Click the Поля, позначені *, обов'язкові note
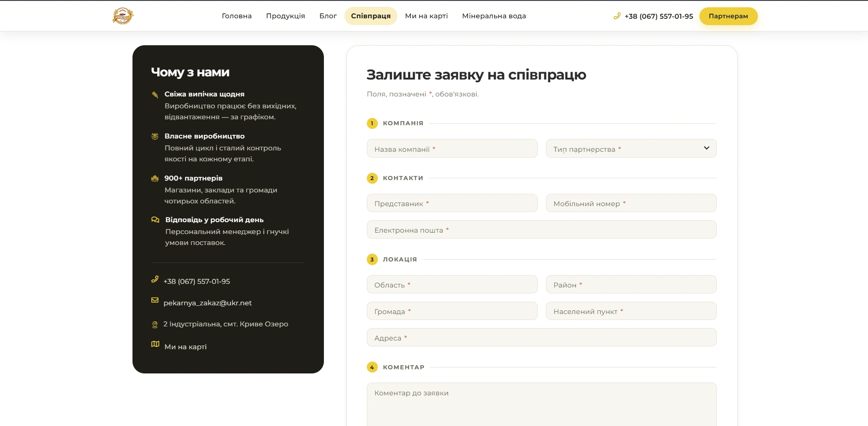868x426 pixels. [423, 94]
